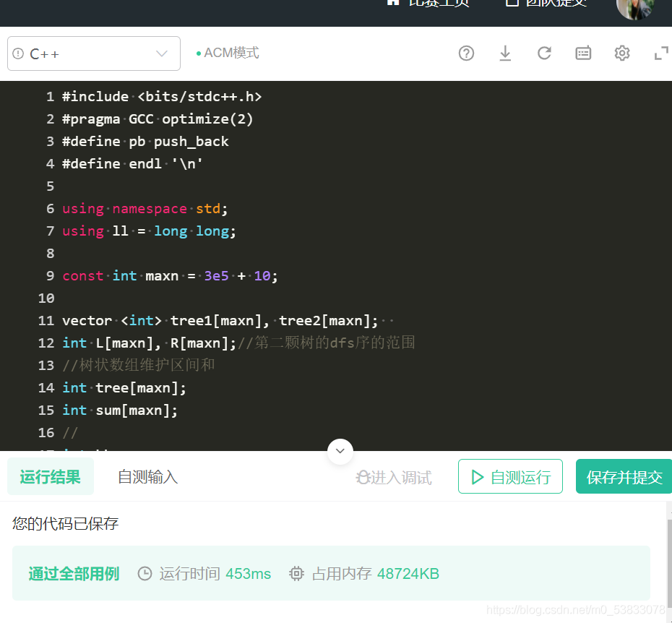672x623 pixels.
Task: Switch to 自测输入 tab
Action: coord(148,477)
